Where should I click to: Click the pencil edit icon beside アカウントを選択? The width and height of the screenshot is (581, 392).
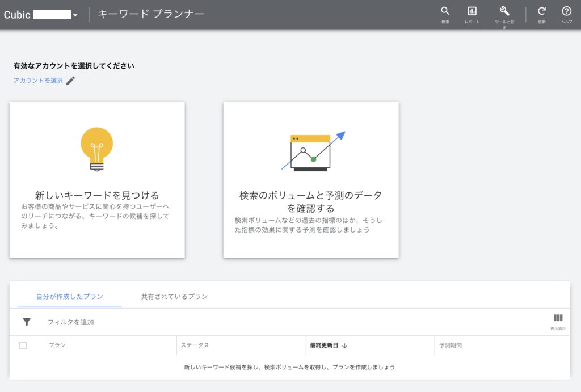[70, 81]
